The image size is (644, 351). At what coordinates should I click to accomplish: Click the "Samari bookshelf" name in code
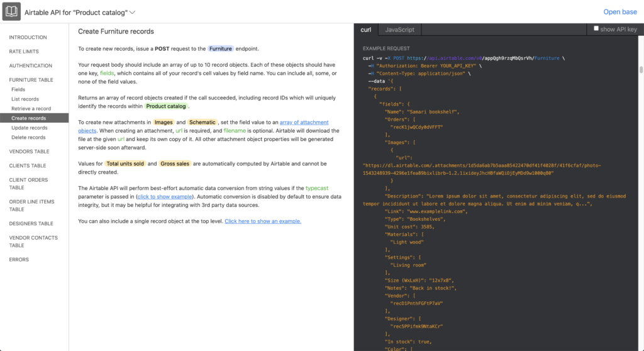(431, 112)
